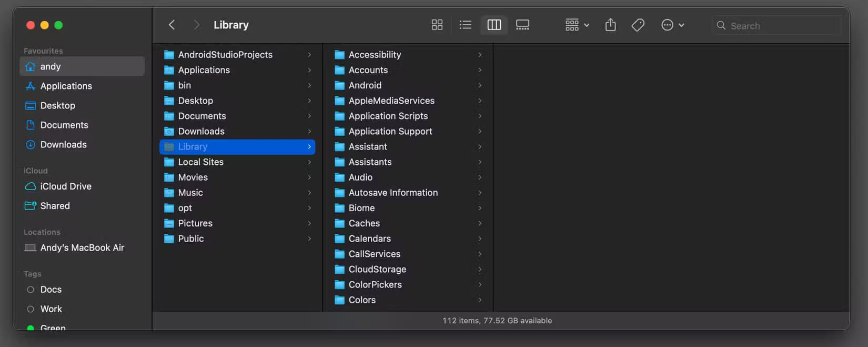
Task: Select the Docs tag
Action: [82, 290]
